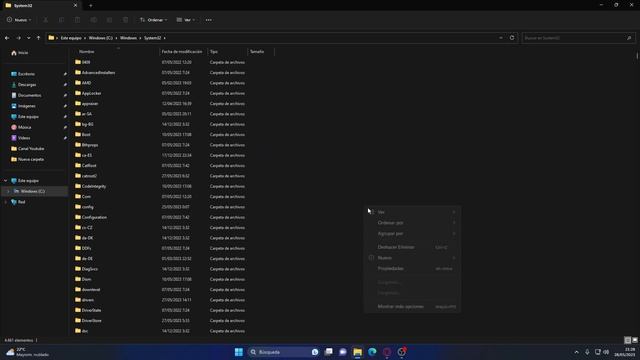Click Este equipo in the address breadcrumb

click(x=71, y=38)
